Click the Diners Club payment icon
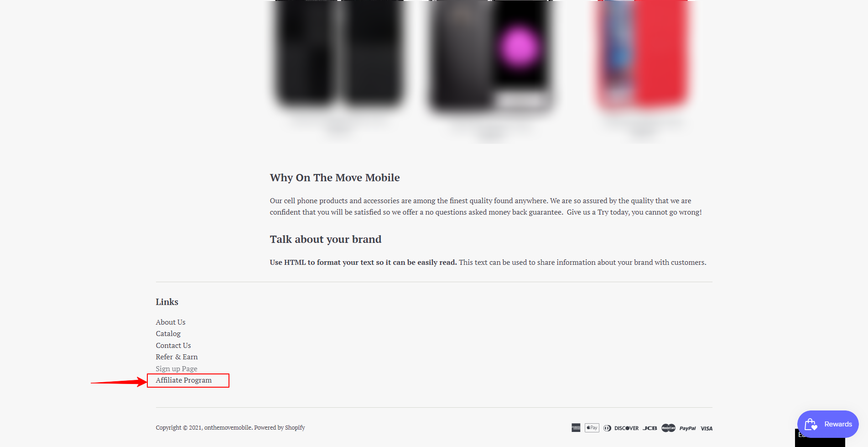868x447 pixels. pos(607,428)
